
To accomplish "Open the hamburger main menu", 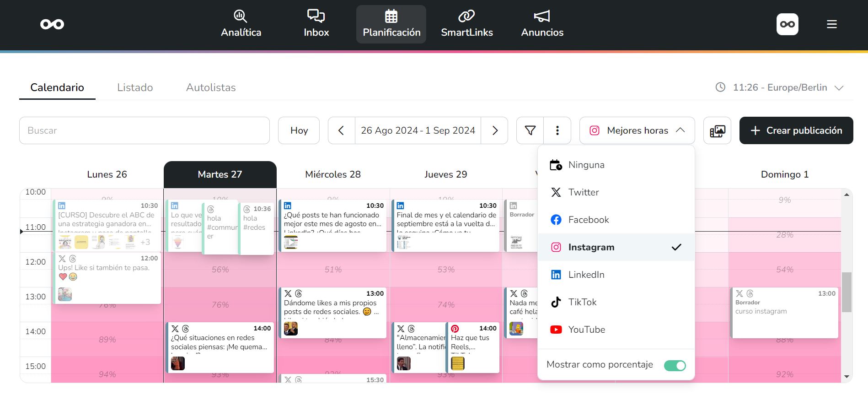I will tap(832, 24).
